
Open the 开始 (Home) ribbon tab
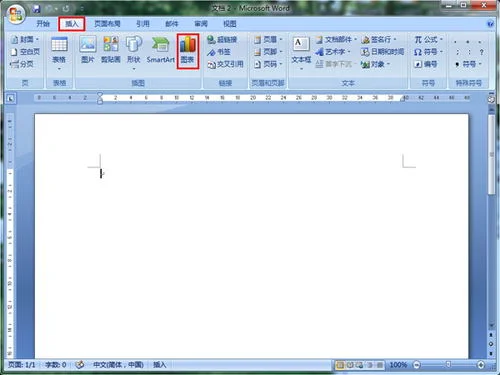click(43, 24)
